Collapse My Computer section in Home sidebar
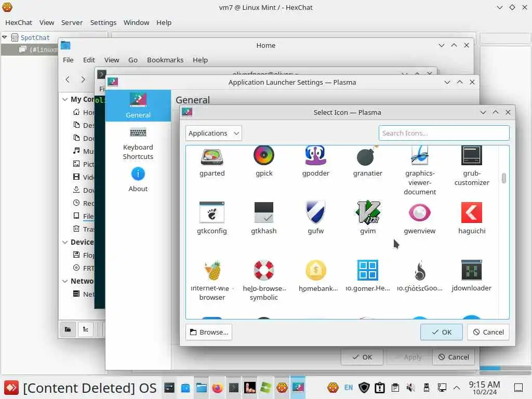 tap(65, 99)
